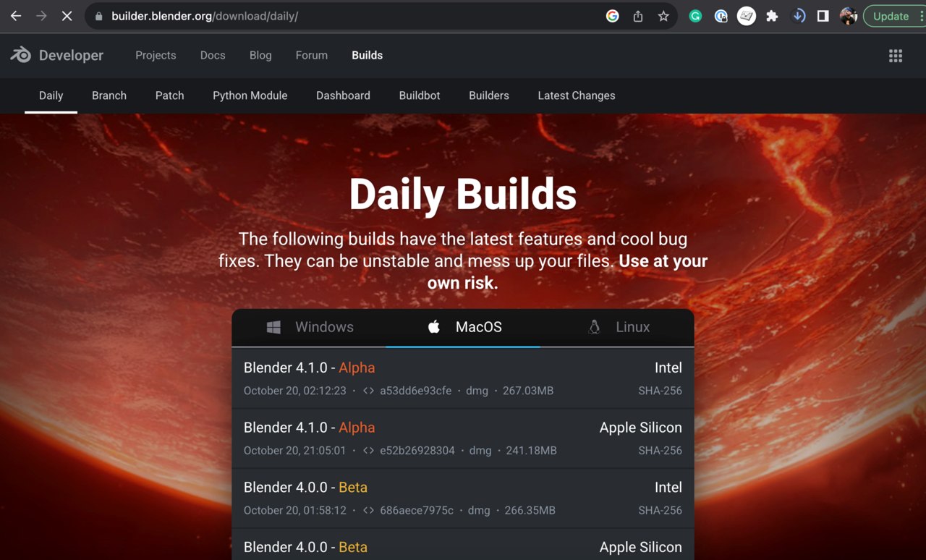Click the URL address bar field
This screenshot has width=926, height=560.
(x=347, y=16)
